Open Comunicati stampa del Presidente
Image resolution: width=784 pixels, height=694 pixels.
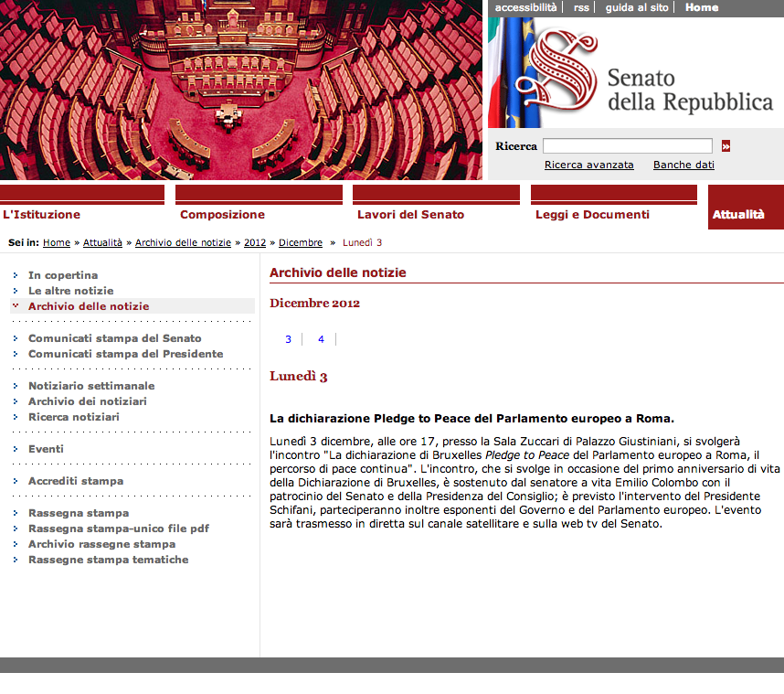pyautogui.click(x=125, y=354)
